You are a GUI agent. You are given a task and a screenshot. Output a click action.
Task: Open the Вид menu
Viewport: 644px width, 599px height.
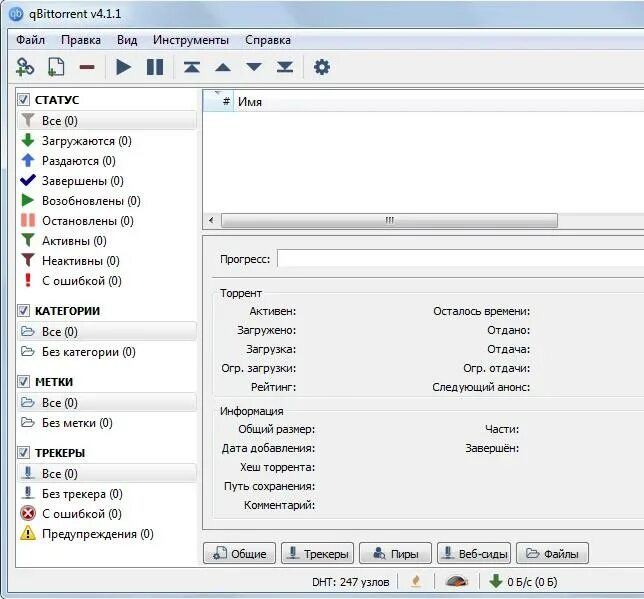click(x=127, y=40)
